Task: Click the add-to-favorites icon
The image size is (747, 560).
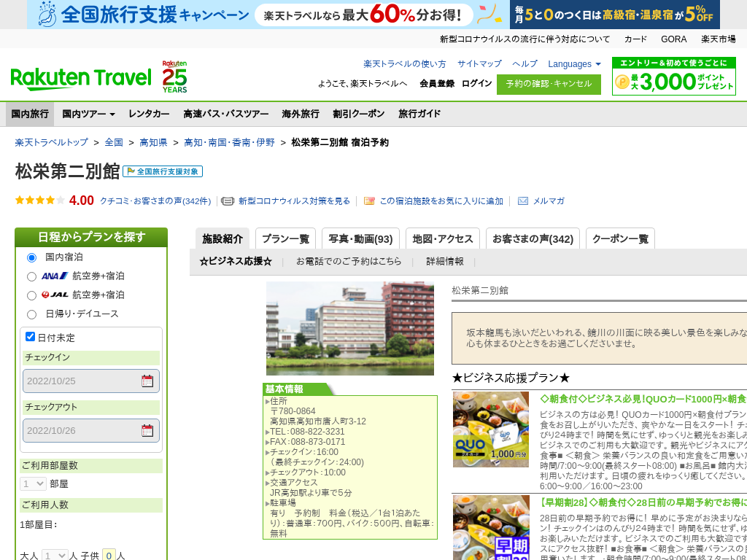Action: pos(369,201)
